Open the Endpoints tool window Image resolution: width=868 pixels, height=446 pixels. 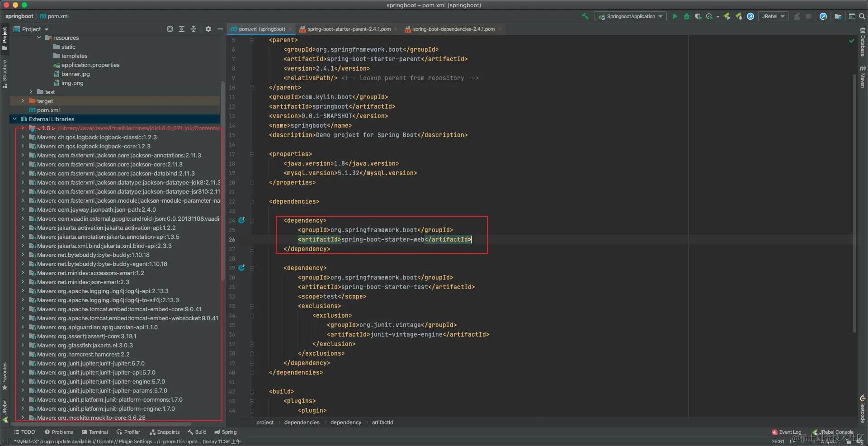tap(165, 432)
